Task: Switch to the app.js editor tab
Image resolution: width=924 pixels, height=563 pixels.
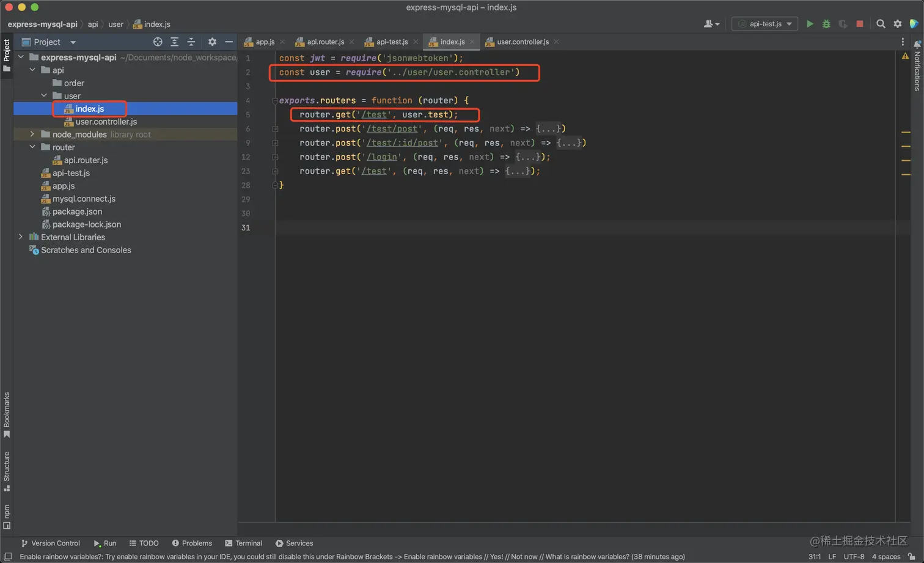Action: 265,42
